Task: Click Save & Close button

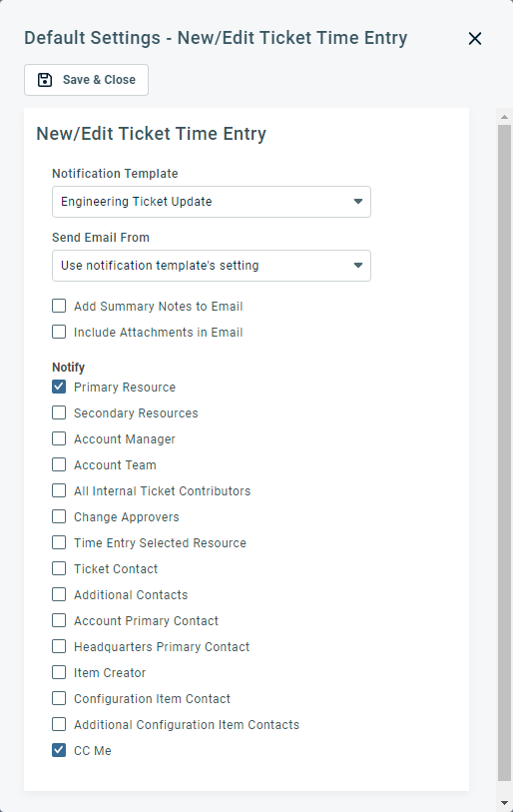Action: pyautogui.click(x=87, y=80)
